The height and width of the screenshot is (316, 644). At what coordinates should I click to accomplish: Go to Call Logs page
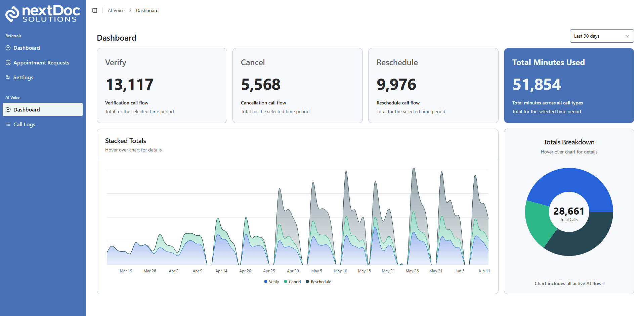[24, 125]
